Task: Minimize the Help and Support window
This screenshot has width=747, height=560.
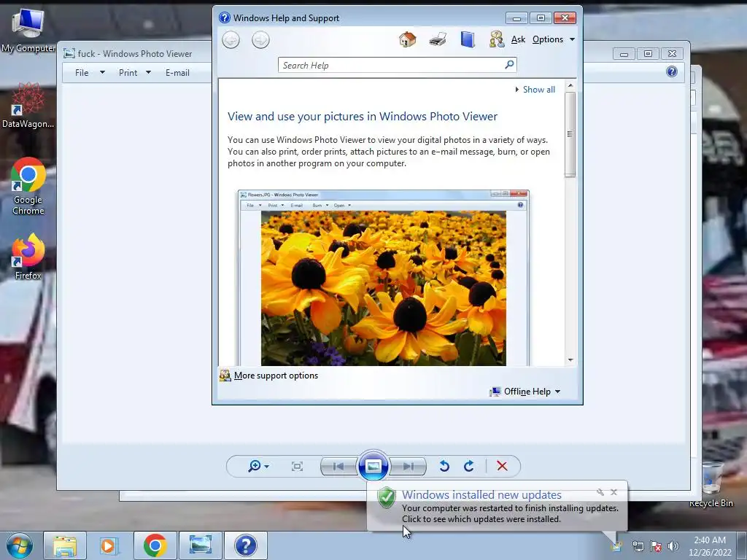Action: [x=517, y=18]
